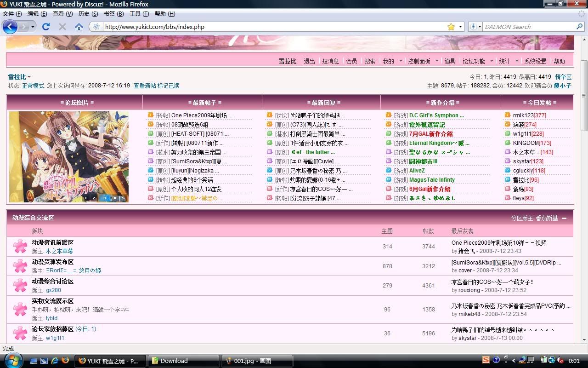Viewport: 588px width, 368px height.
Task: Click the Forward navigation arrow
Action: click(23, 27)
